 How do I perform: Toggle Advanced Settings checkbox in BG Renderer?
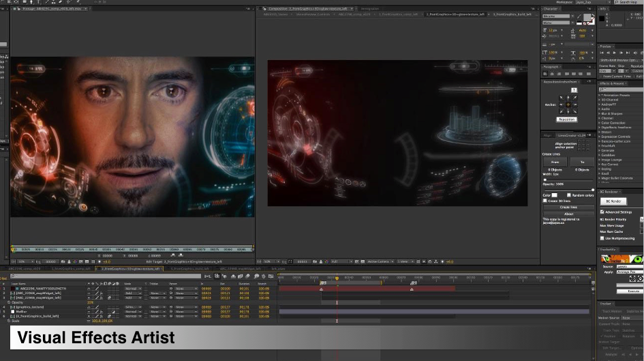(x=602, y=212)
